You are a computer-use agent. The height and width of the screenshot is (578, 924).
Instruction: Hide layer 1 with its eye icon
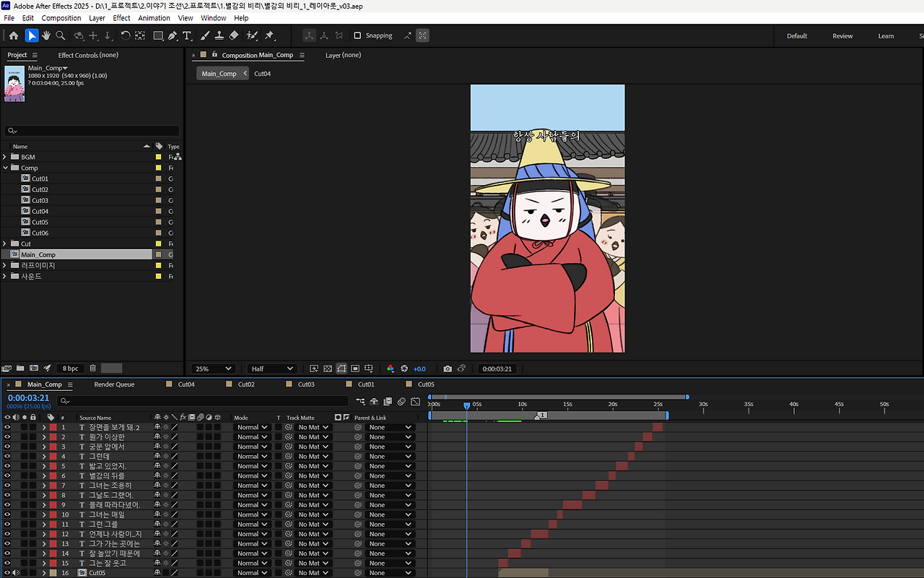pyautogui.click(x=7, y=427)
